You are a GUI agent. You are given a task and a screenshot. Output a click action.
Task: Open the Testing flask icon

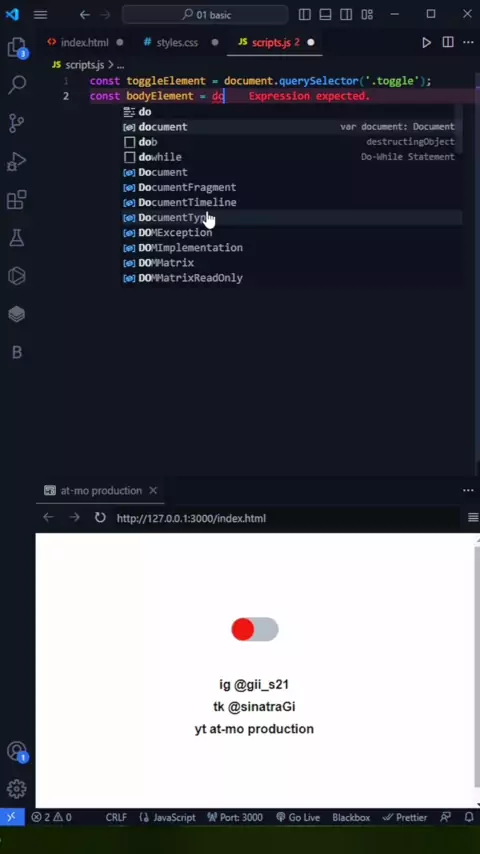coord(17,237)
